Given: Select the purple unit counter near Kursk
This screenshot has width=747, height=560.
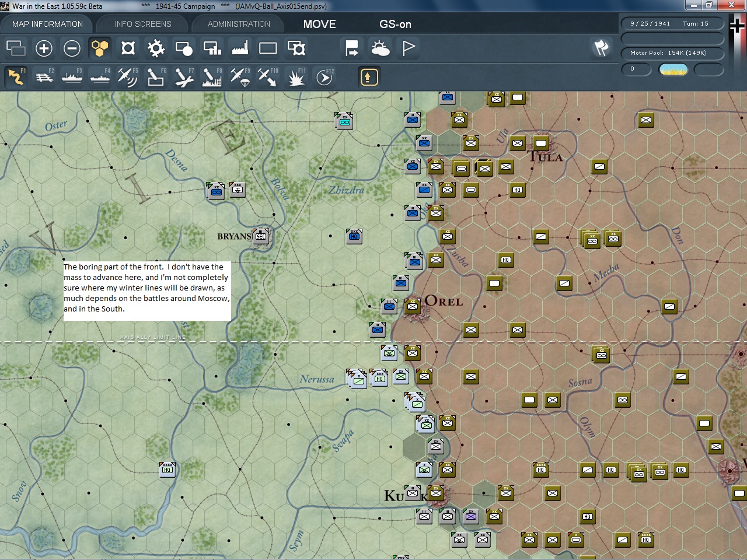Looking at the screenshot, I should pos(471,516).
